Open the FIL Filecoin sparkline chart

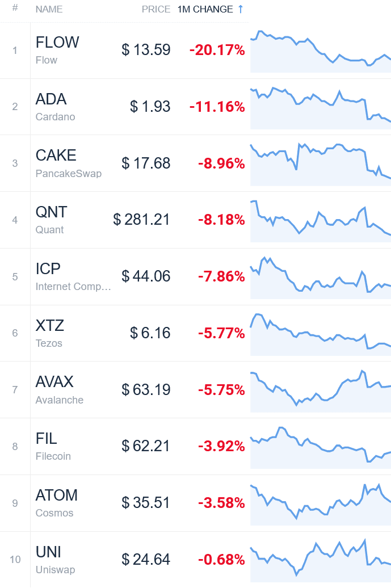tap(321, 447)
